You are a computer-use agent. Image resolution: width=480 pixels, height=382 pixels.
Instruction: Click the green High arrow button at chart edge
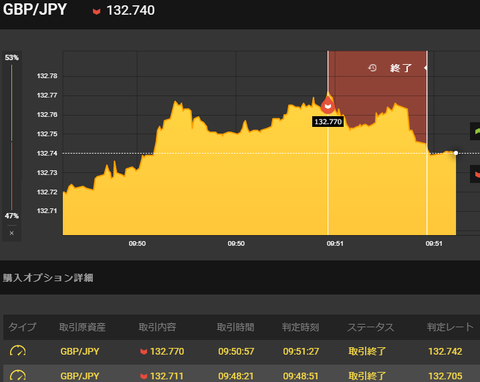tap(475, 131)
